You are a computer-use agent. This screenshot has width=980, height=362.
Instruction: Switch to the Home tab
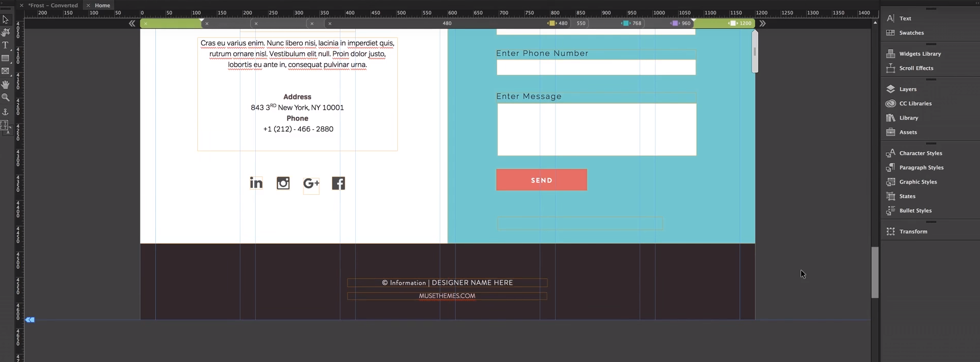[102, 5]
